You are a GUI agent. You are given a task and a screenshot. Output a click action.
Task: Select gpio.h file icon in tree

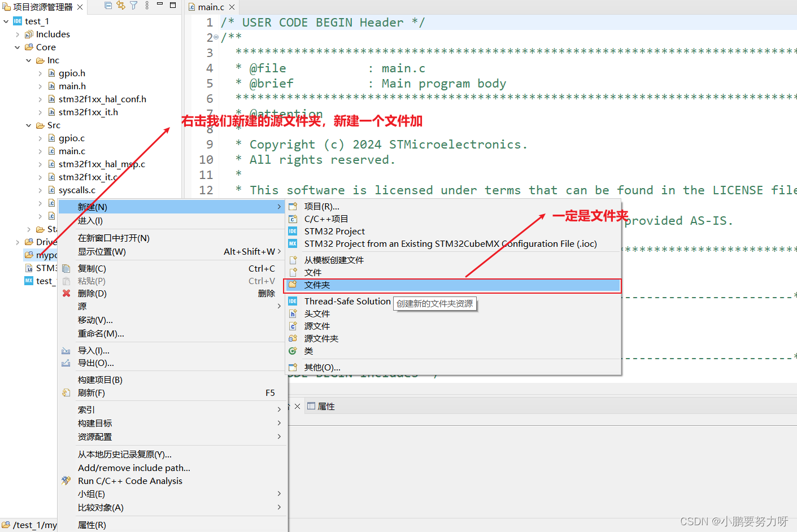pos(51,73)
